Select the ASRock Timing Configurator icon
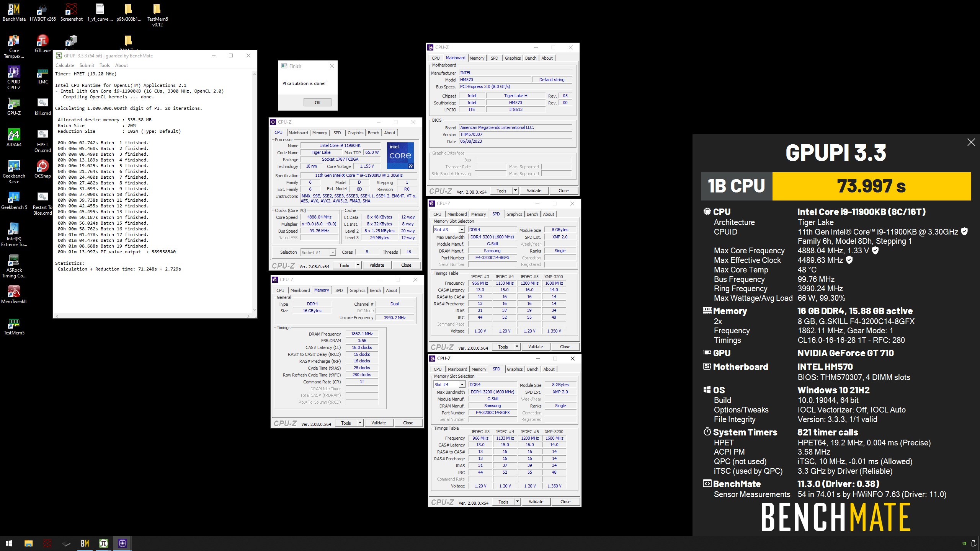The image size is (980, 551). [14, 266]
